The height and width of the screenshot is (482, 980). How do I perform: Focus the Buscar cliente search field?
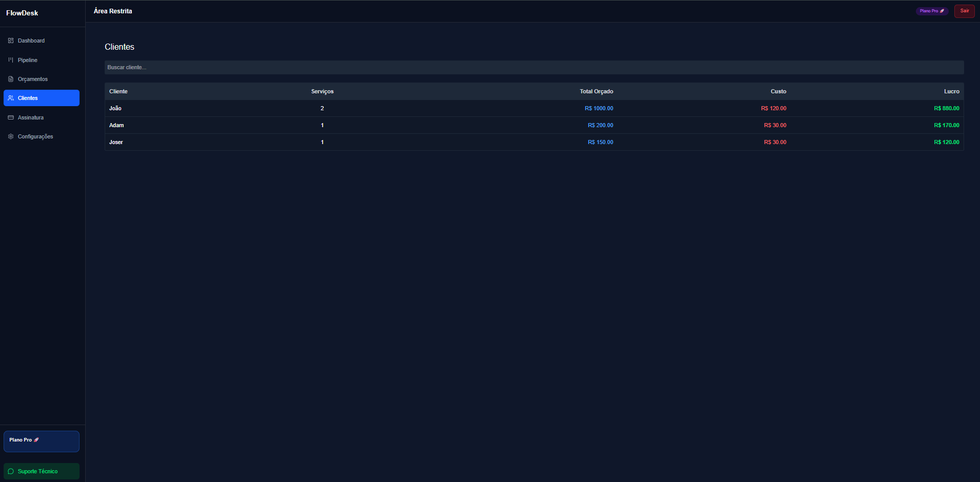coord(534,67)
